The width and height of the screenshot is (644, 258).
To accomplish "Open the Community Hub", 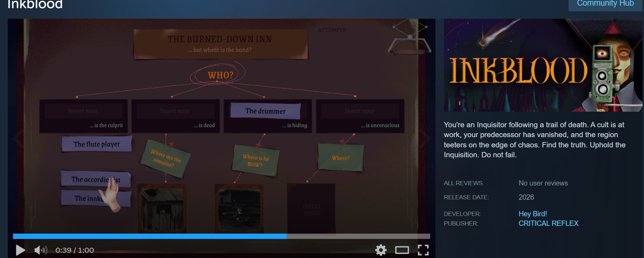I will tap(605, 4).
